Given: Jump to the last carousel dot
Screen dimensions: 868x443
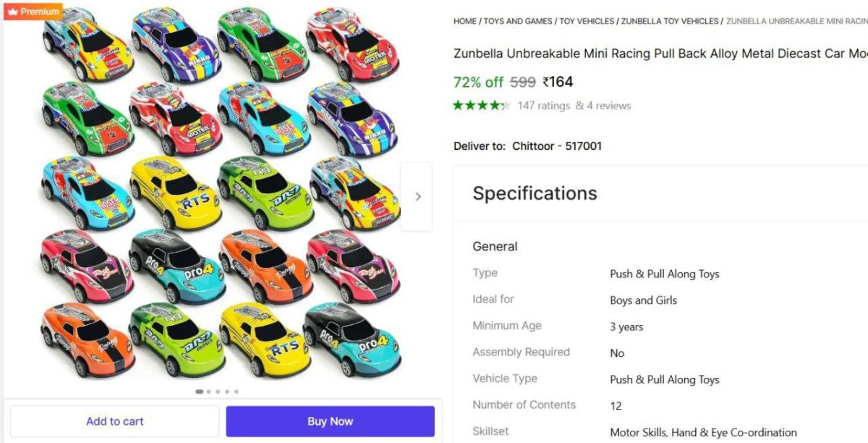Looking at the screenshot, I should coord(236,392).
